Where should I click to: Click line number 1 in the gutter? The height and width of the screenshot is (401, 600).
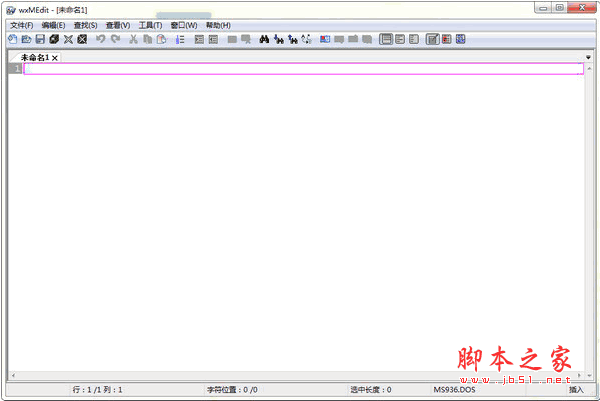(17, 69)
